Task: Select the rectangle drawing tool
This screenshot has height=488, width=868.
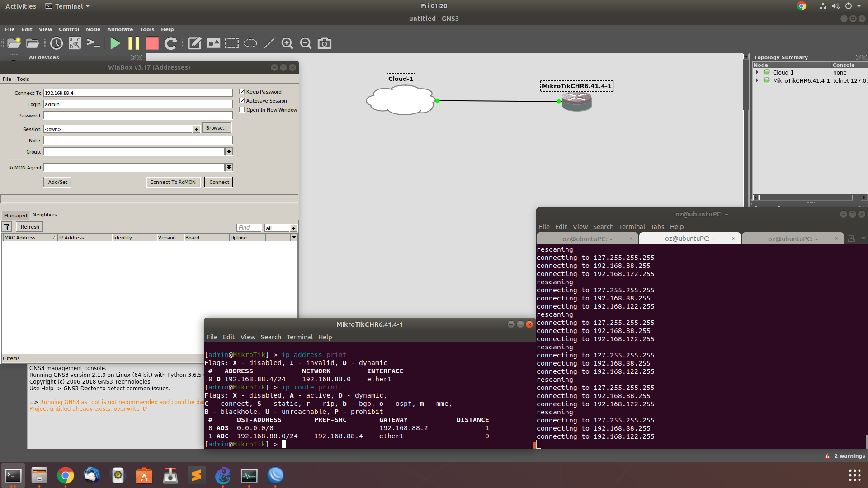Action: (231, 43)
